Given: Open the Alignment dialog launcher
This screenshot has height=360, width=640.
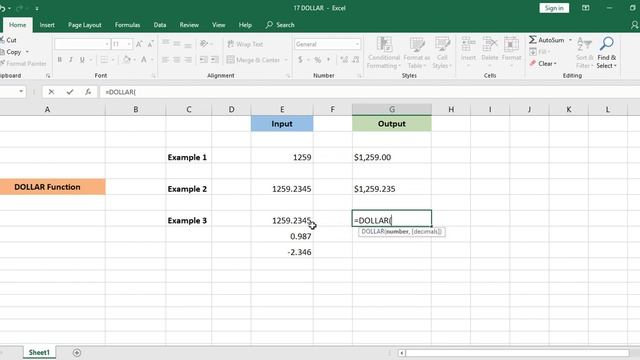Looking at the screenshot, I should pos(288,76).
